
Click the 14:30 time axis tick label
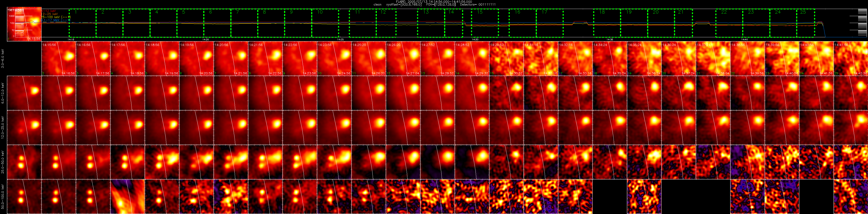point(475,40)
